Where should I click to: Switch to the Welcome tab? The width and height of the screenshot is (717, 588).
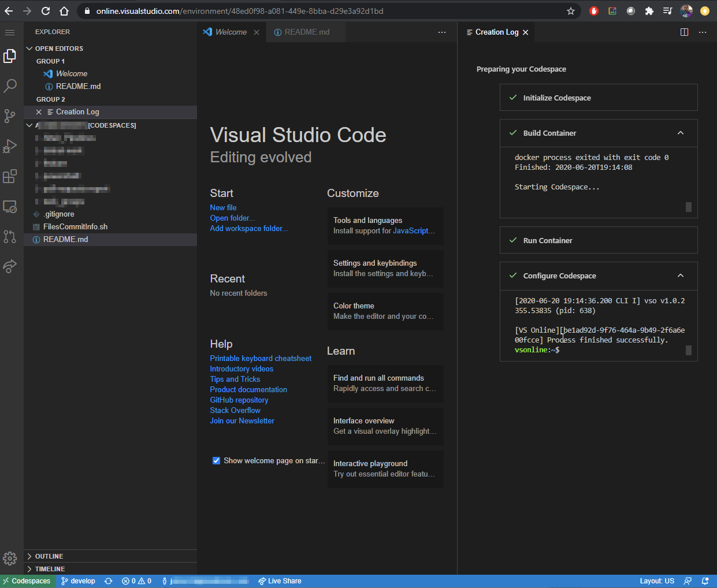coord(231,32)
